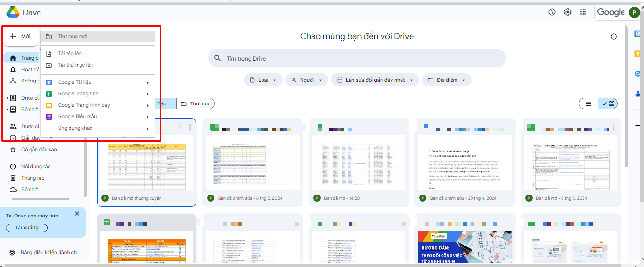Open Có gắn dấu sao starred section
The width and height of the screenshot is (644, 267).
click(x=39, y=150)
